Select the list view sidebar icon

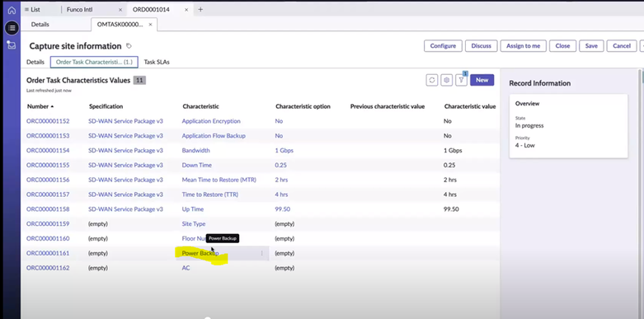12,28
